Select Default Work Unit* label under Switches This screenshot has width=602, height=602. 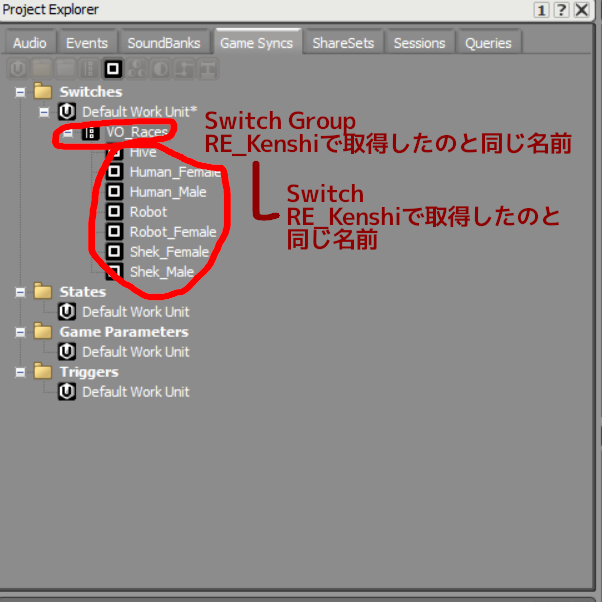coord(140,112)
